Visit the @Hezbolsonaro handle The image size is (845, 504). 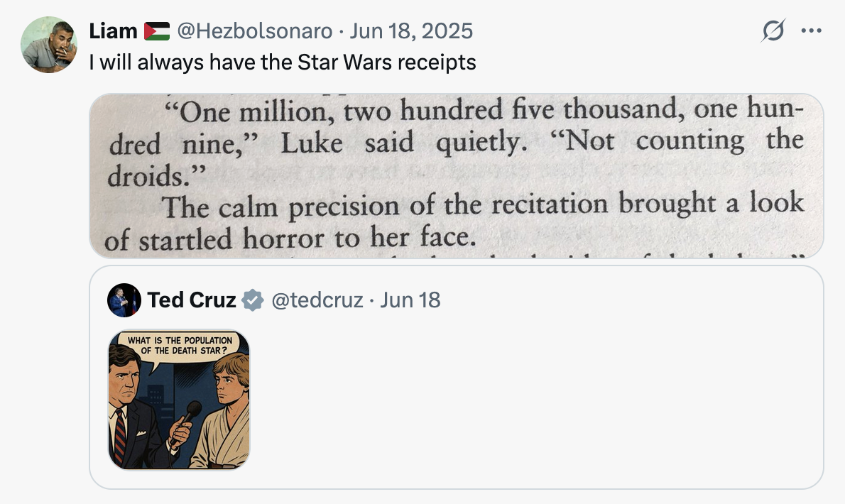[x=254, y=31]
